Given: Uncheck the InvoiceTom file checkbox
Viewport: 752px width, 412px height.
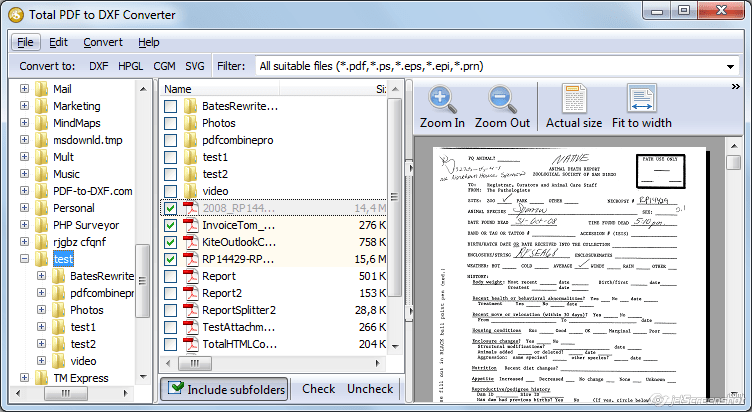Looking at the screenshot, I should (x=170, y=225).
